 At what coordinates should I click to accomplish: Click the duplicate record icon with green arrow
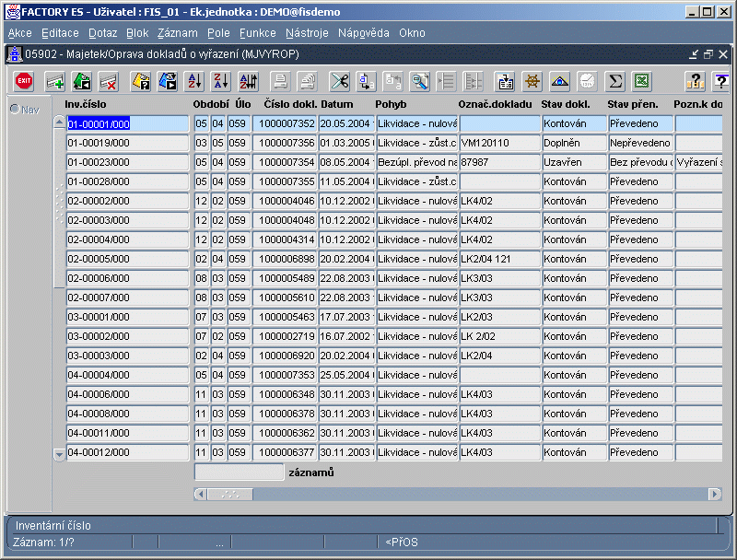point(82,81)
